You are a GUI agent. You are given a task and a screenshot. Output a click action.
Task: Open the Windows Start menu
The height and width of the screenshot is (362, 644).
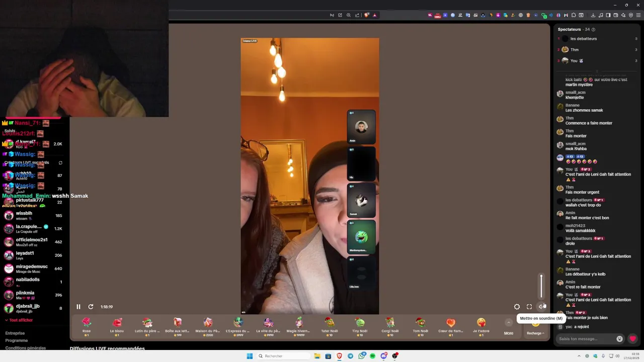coord(250,356)
